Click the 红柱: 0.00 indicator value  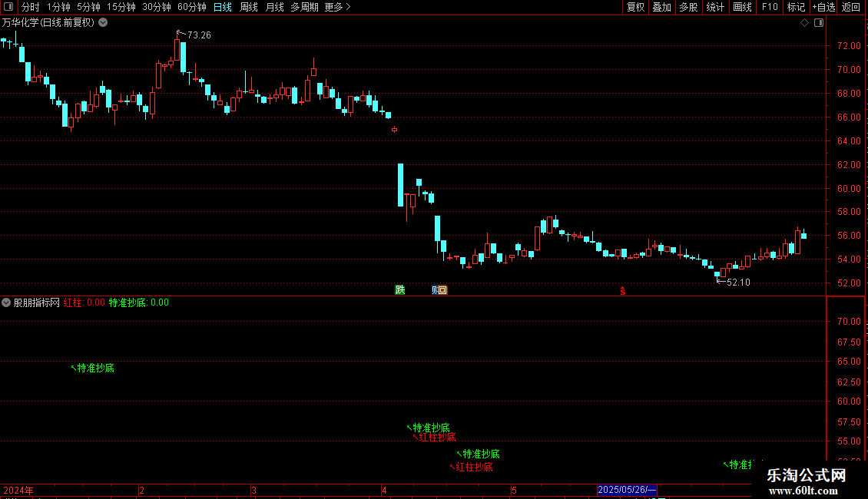84,302
